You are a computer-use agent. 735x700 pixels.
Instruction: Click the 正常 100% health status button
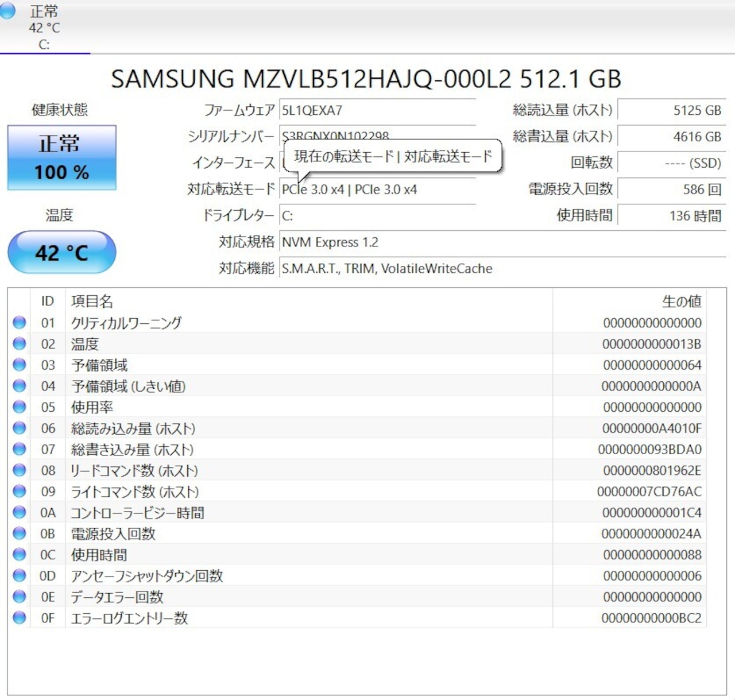pyautogui.click(x=61, y=158)
